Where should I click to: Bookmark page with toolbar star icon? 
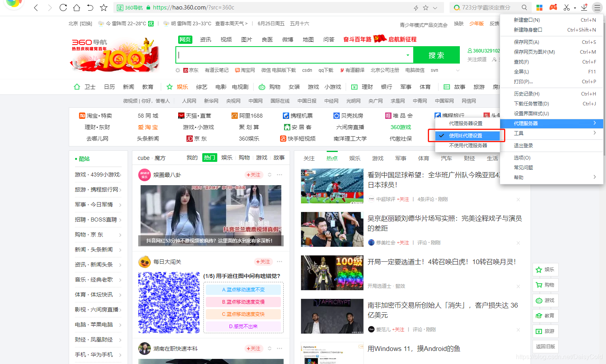(x=104, y=8)
